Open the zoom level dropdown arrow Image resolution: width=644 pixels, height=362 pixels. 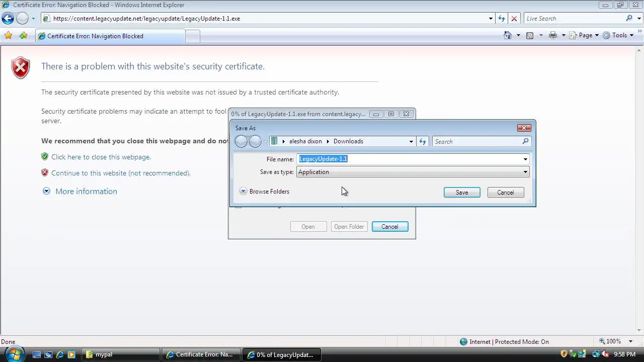tap(631, 341)
